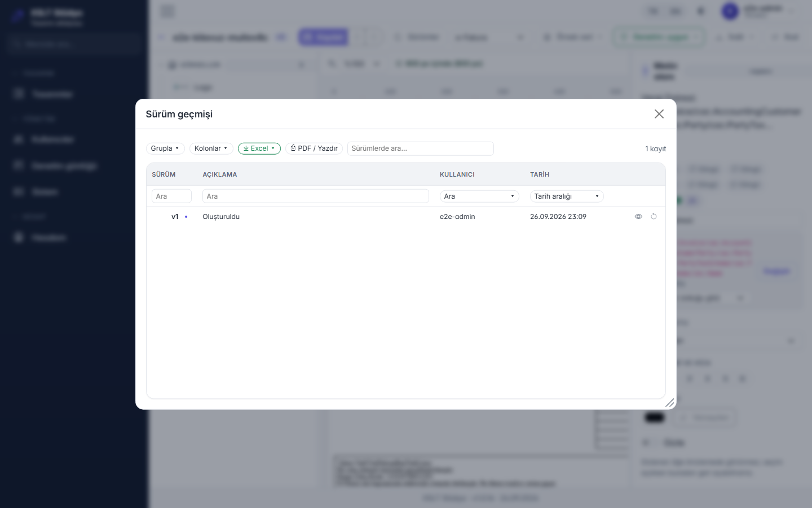View version v1 with the eye icon
812x508 pixels.
tap(638, 217)
